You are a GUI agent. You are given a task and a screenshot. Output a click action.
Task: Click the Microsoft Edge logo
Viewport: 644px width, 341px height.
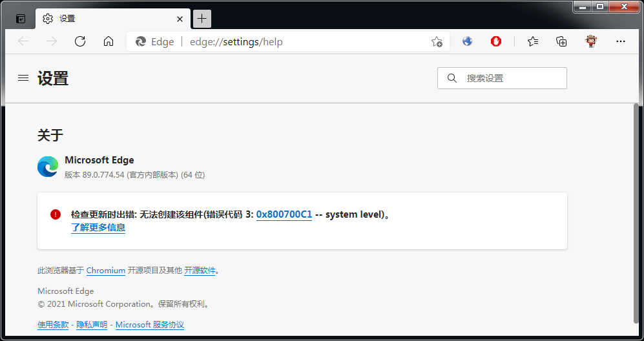48,167
